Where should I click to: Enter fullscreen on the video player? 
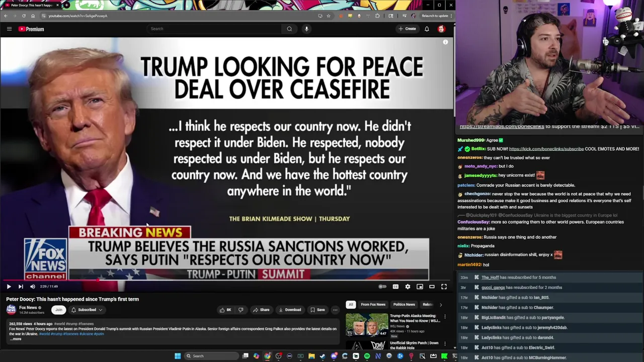tap(444, 287)
